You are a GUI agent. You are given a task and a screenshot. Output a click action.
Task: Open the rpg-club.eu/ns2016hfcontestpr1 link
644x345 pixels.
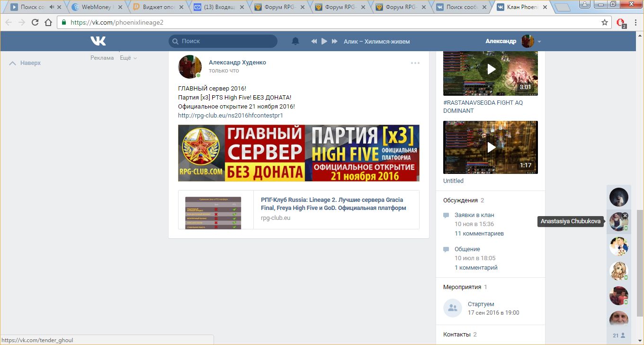[231, 115]
